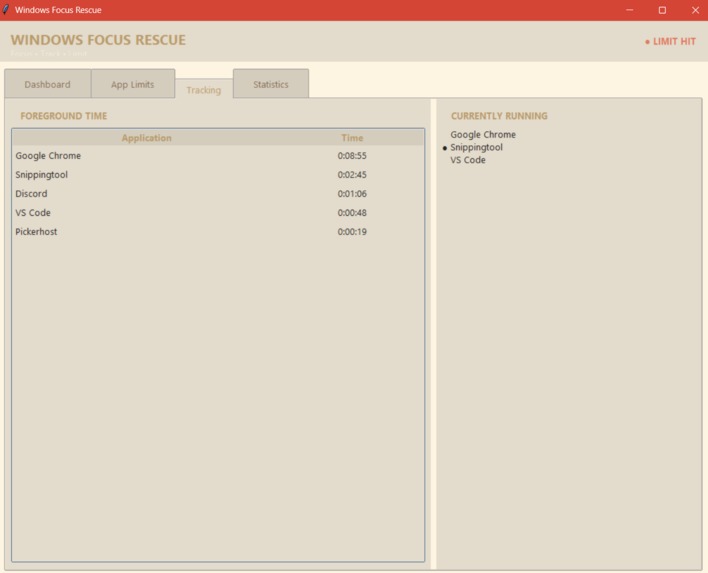Sort by the Time column header
The width and height of the screenshot is (708, 573).
(352, 138)
